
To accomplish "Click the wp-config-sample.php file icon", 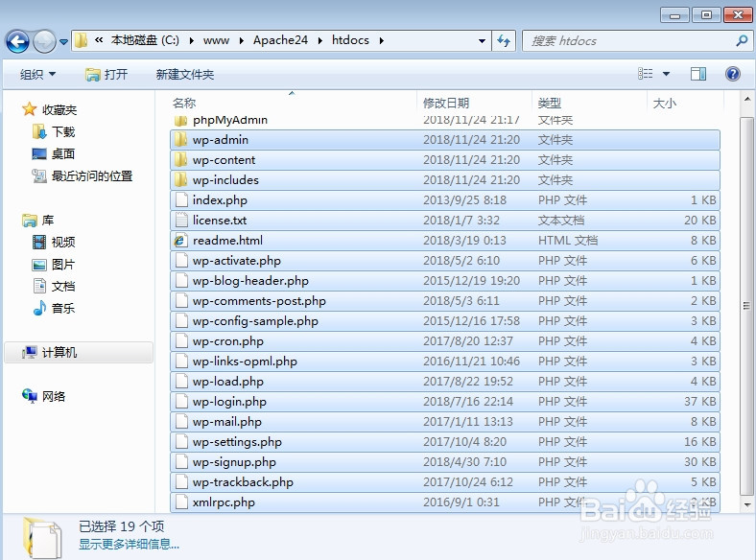I will click(181, 321).
